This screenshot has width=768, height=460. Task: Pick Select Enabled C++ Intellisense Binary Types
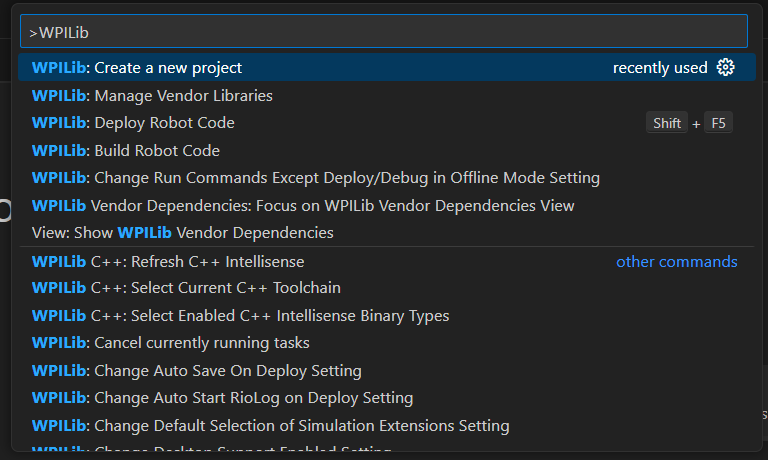[240, 316]
